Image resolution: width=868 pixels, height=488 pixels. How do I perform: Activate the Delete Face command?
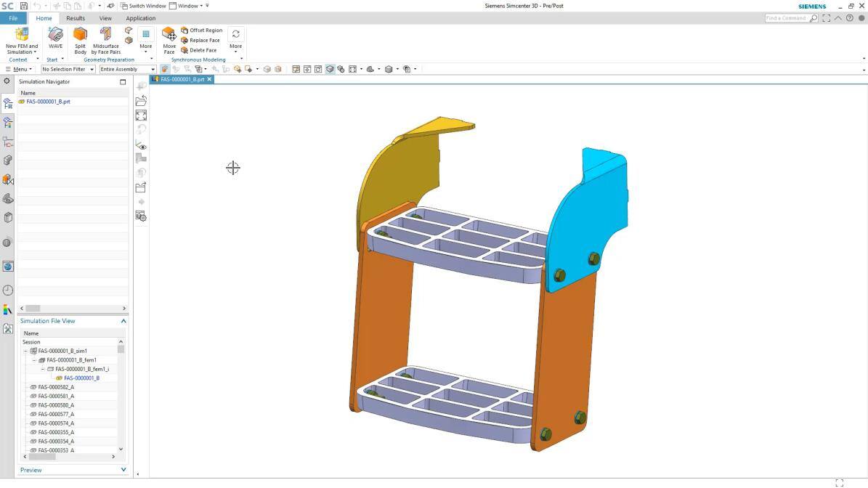(202, 50)
